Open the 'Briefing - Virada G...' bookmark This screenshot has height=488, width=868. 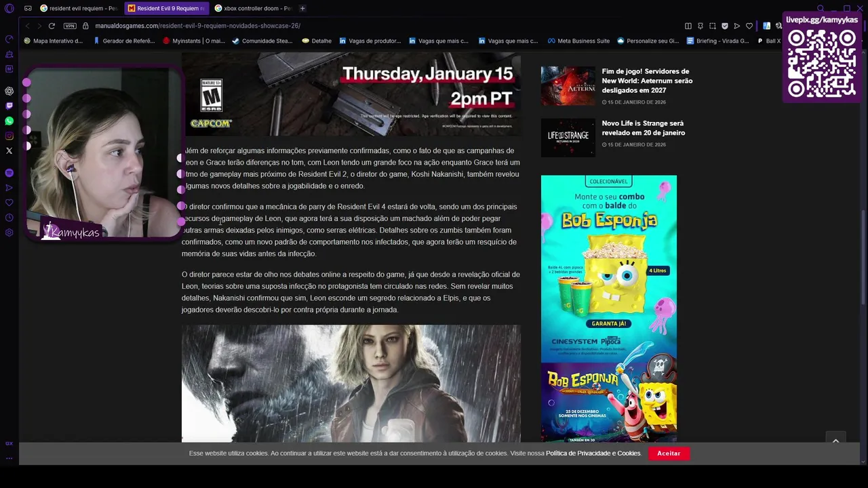coord(718,41)
